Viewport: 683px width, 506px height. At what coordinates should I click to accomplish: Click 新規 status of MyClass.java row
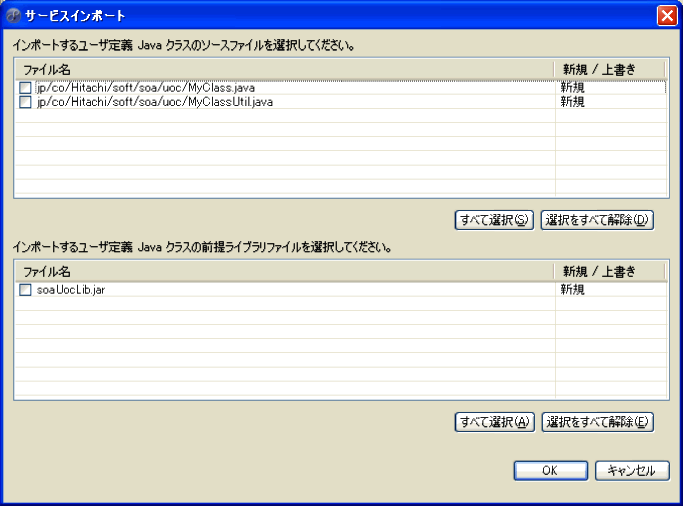[x=572, y=88]
